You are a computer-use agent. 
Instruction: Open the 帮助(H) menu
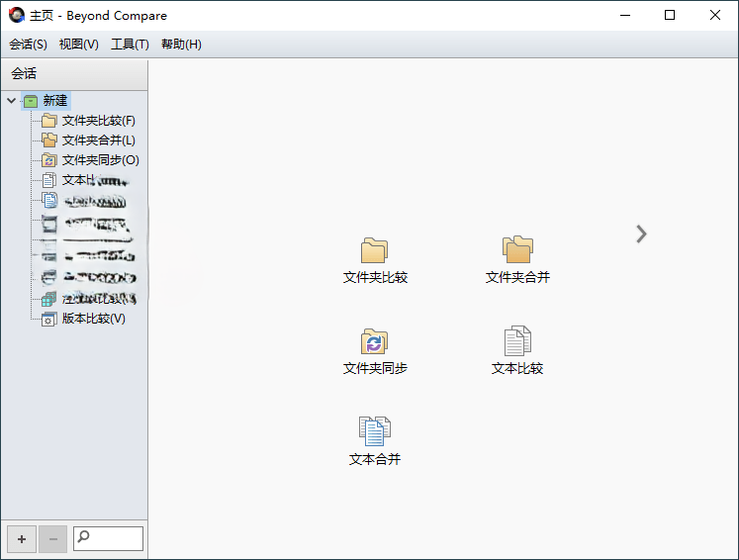pyautogui.click(x=181, y=45)
